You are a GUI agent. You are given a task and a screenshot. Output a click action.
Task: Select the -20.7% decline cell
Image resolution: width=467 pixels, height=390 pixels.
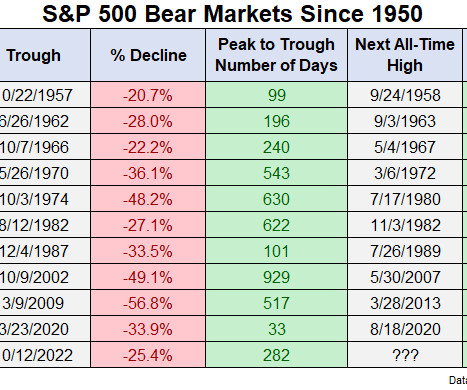pos(148,95)
